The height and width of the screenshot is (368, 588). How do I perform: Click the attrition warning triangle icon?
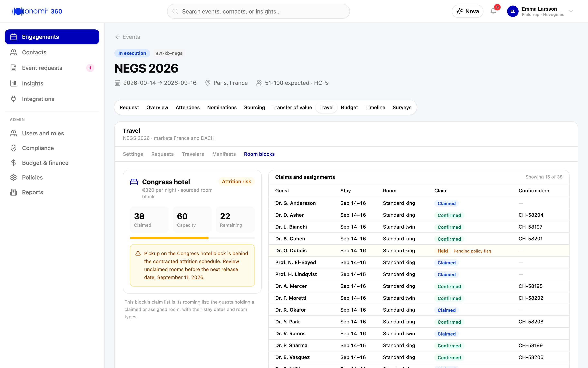(138, 253)
